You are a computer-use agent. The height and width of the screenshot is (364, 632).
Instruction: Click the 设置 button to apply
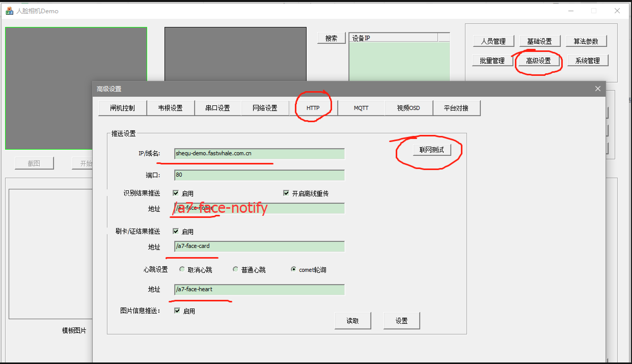pos(401,321)
